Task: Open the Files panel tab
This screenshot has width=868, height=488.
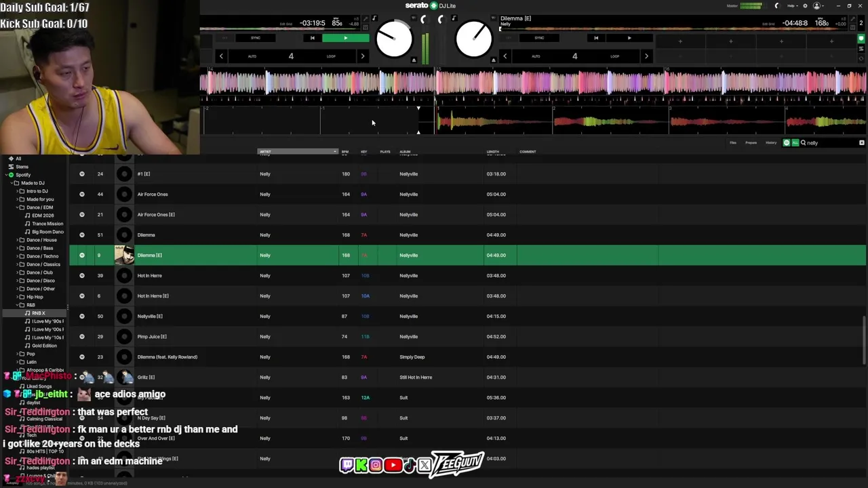Action: coord(733,143)
